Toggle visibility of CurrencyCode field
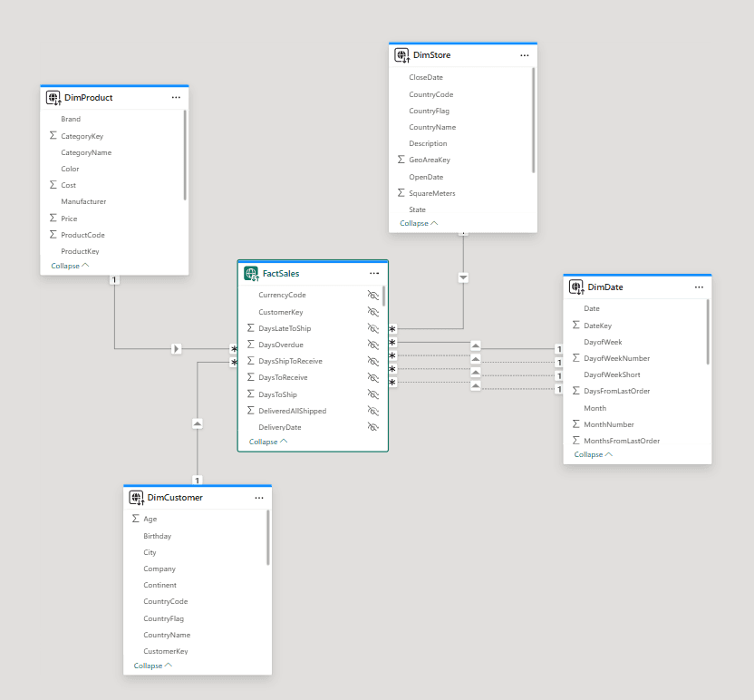Image resolution: width=754 pixels, height=700 pixels. click(372, 296)
